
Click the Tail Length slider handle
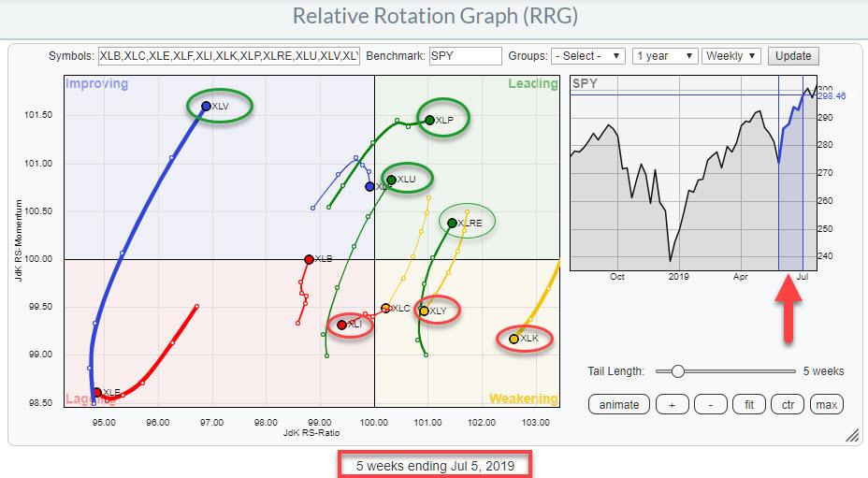tap(677, 371)
